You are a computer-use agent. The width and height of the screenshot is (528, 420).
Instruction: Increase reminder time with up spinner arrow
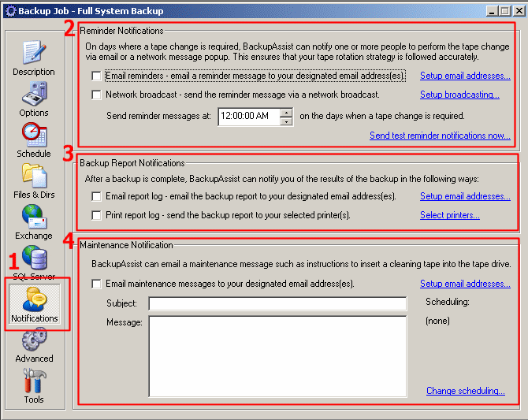(x=286, y=113)
